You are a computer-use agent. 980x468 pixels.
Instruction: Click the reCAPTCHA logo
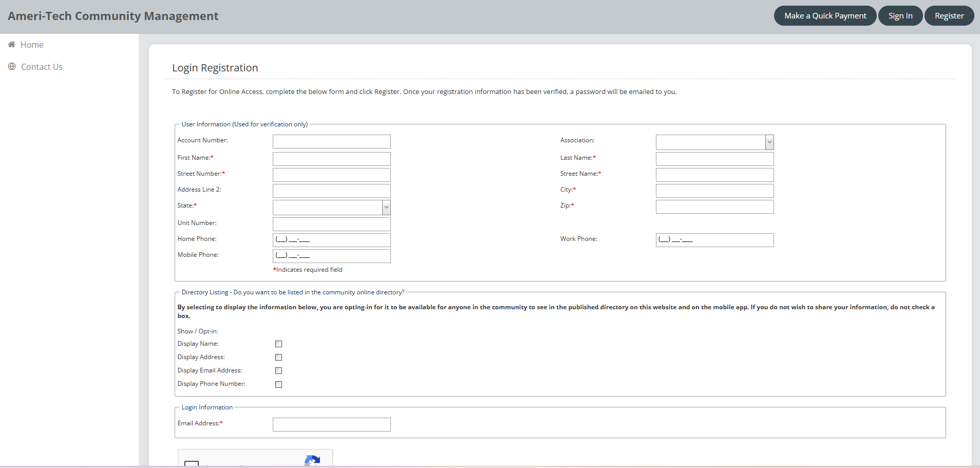click(x=313, y=461)
